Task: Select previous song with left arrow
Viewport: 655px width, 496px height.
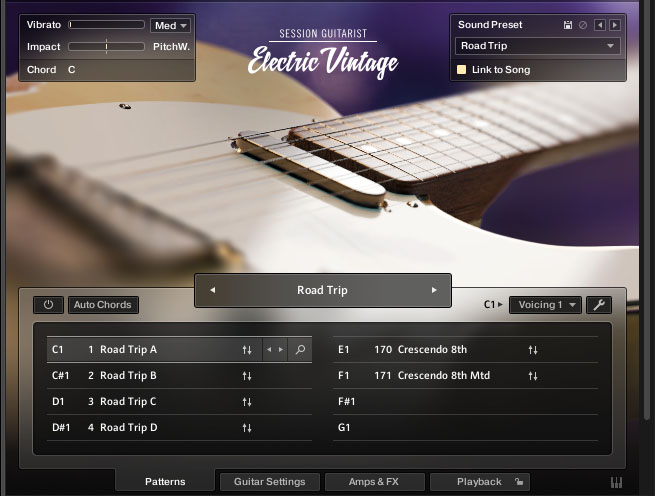Action: coord(213,290)
